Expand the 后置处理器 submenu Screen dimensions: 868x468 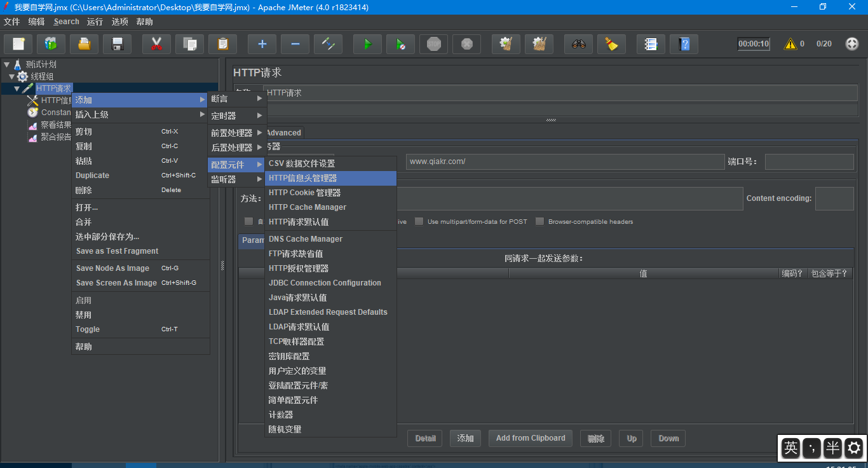coord(237,148)
